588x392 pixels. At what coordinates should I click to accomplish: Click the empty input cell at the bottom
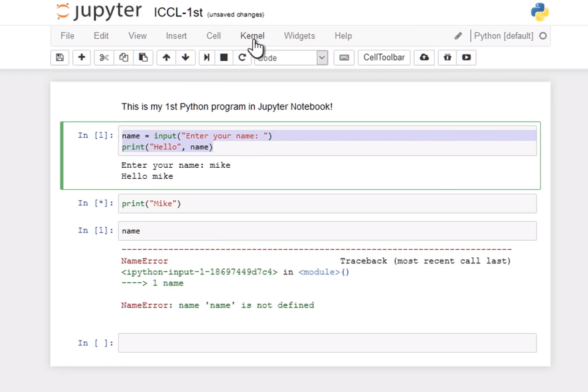[x=326, y=343]
